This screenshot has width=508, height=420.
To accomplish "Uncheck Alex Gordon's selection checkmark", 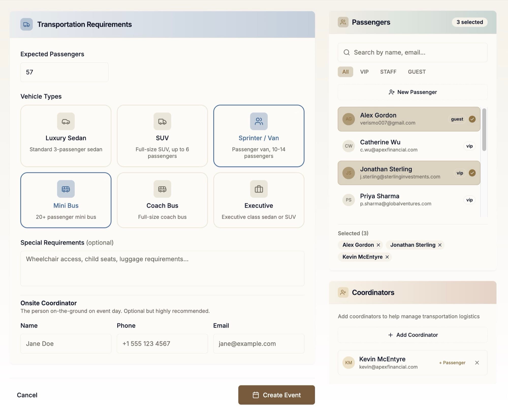I will pyautogui.click(x=472, y=119).
